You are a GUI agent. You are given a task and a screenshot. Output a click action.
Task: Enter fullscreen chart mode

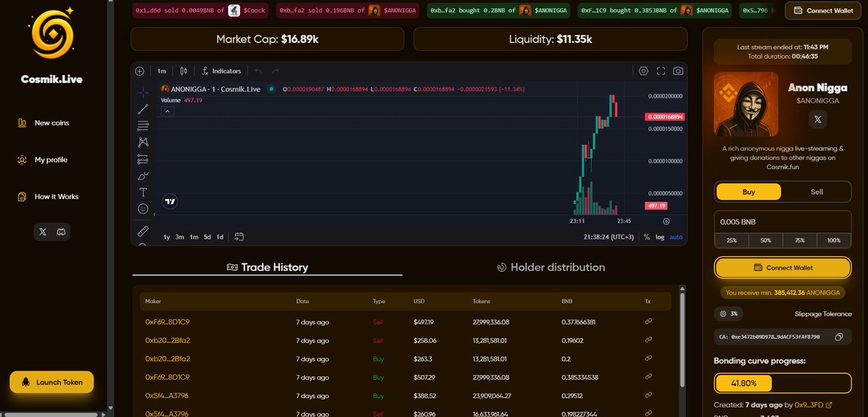[660, 71]
